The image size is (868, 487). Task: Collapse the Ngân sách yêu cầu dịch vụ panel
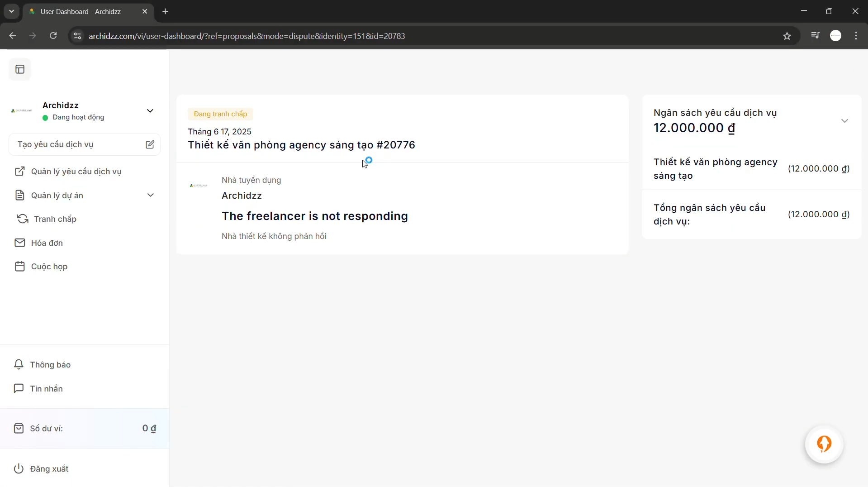pyautogui.click(x=844, y=121)
